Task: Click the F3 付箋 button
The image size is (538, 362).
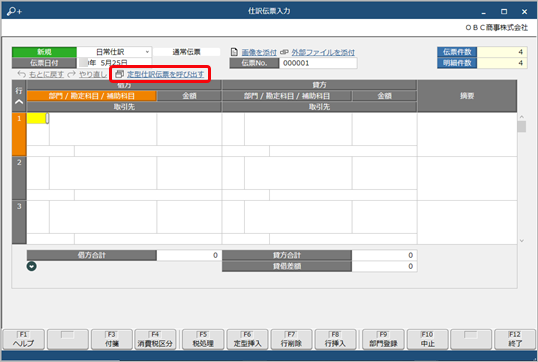Action: [112, 339]
